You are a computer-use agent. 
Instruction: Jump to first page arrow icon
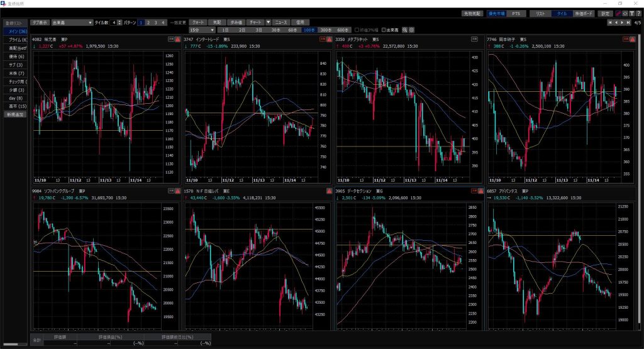pyautogui.click(x=609, y=23)
